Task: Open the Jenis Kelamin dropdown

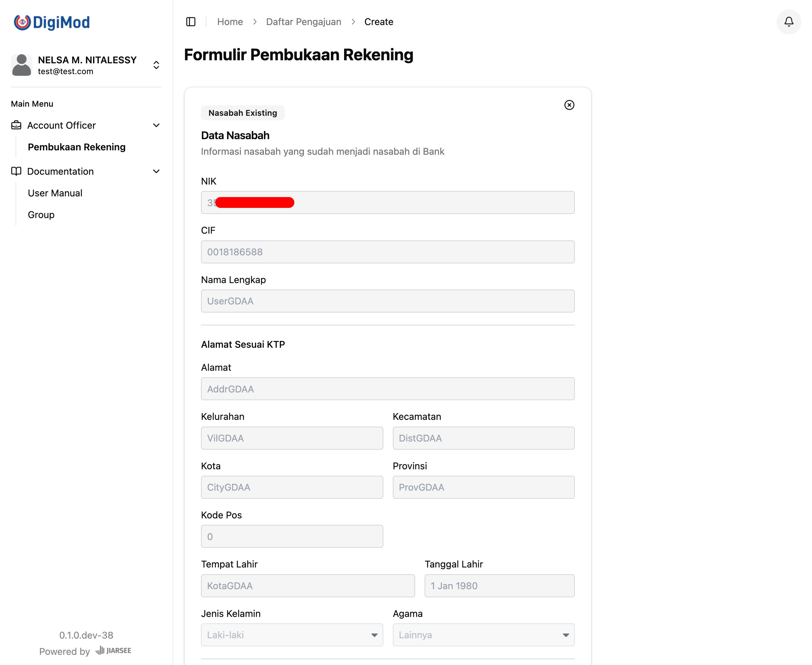Action: (x=292, y=635)
